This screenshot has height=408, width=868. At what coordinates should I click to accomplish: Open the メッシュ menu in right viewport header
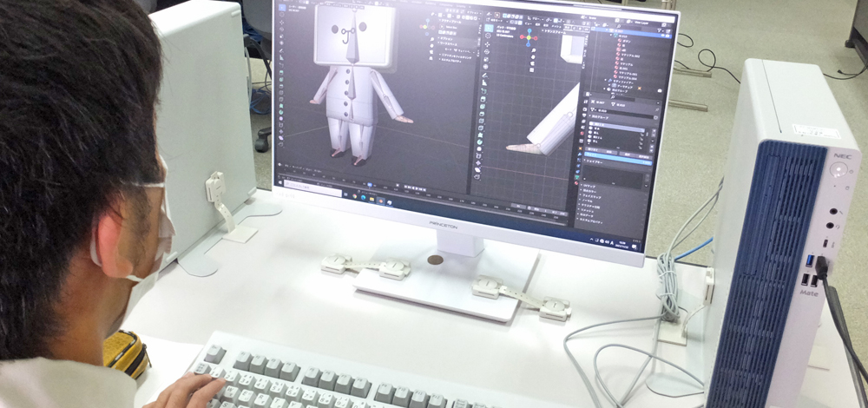556,26
